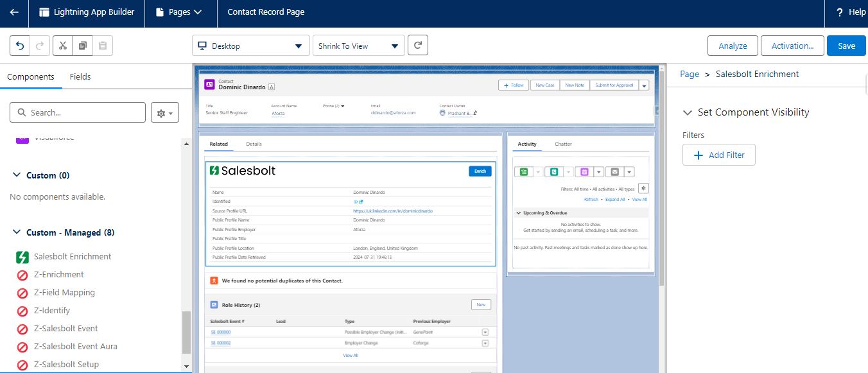Click the Enrich button

click(480, 171)
